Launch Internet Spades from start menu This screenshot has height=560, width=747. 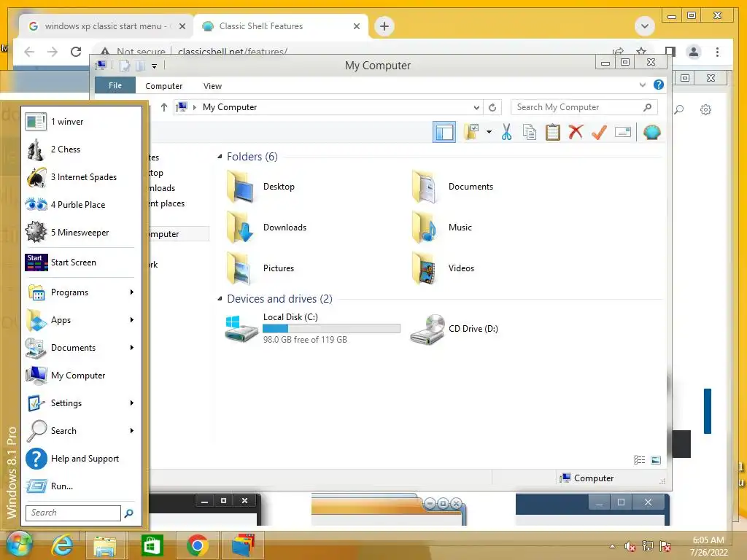point(82,176)
